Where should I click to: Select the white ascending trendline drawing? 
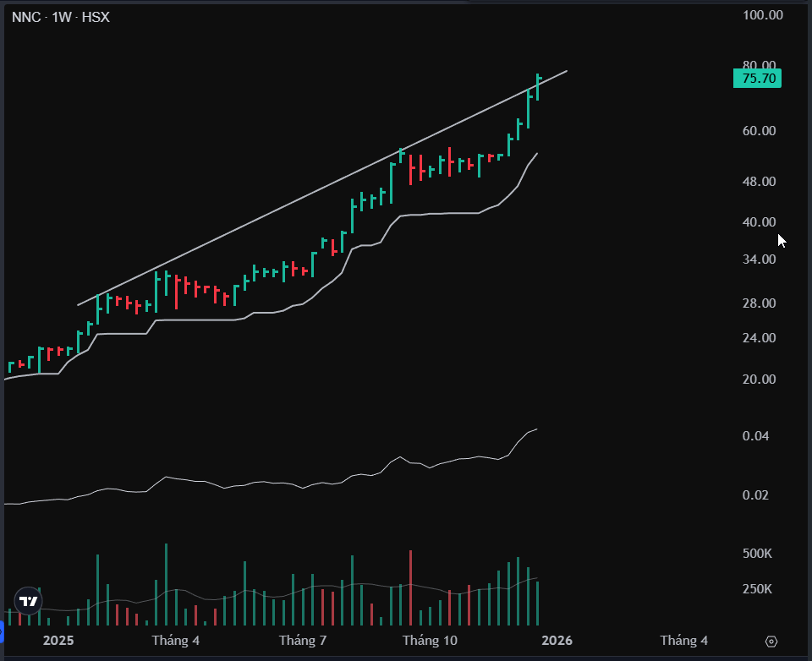pyautogui.click(x=322, y=188)
